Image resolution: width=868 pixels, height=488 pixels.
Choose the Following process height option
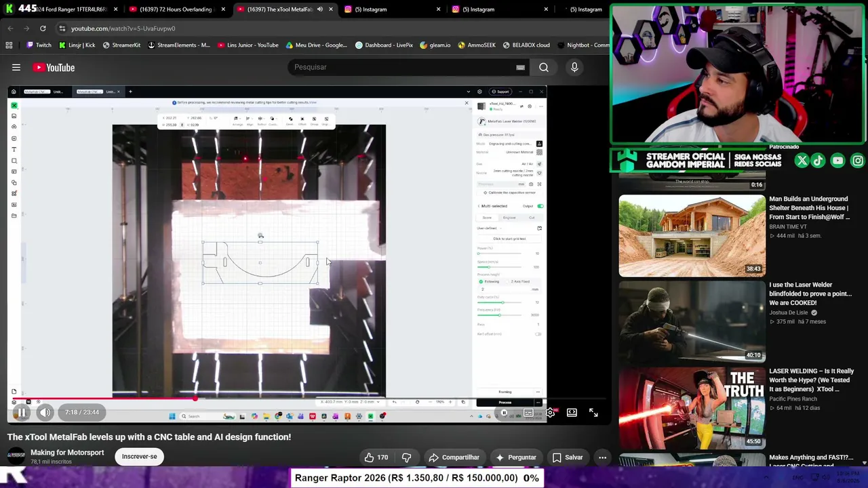coord(490,281)
